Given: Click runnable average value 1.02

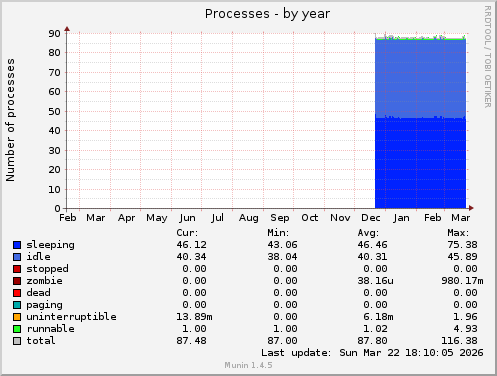Looking at the screenshot, I should click(x=376, y=329).
